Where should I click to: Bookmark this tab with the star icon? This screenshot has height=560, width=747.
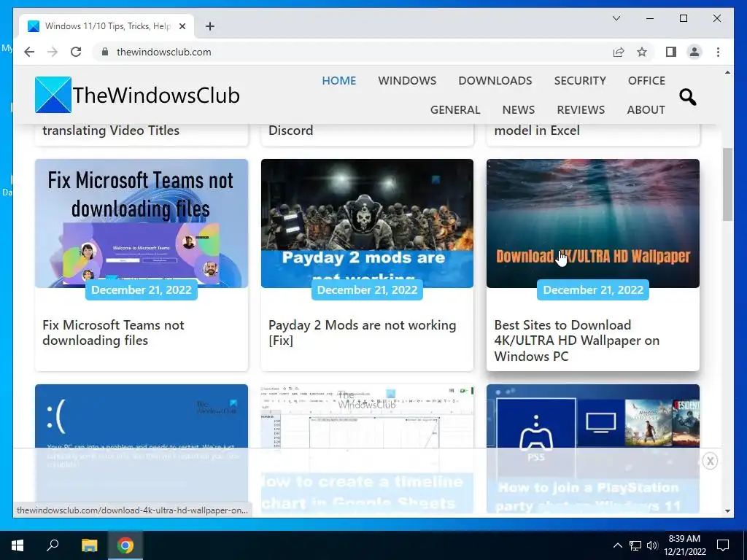coord(642,52)
